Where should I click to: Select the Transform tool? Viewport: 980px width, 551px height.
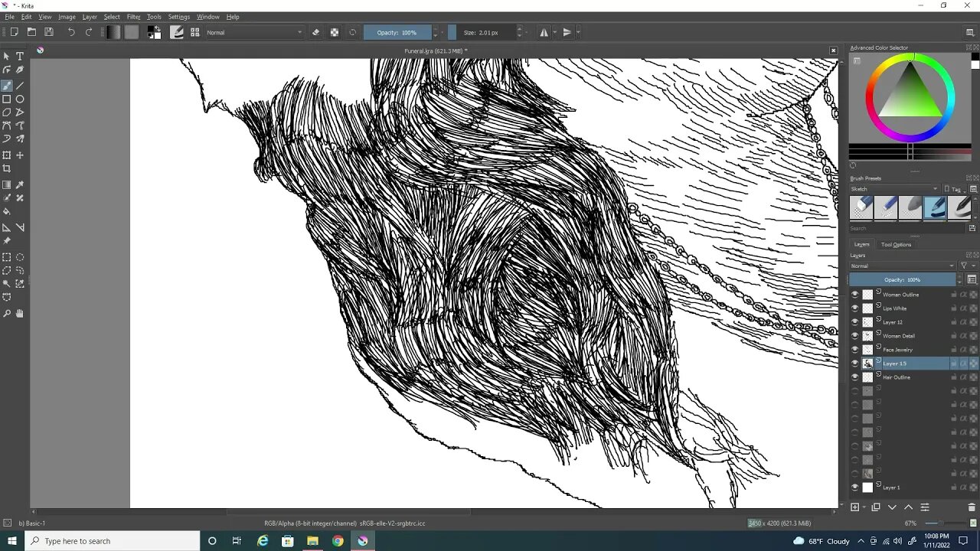click(x=7, y=155)
